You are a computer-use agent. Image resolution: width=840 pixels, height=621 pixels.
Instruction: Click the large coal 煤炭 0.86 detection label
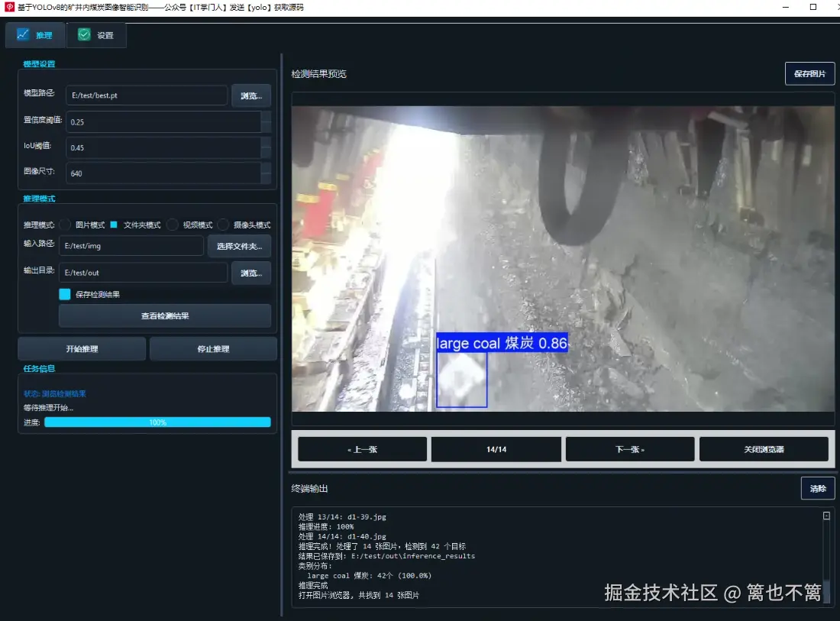502,343
